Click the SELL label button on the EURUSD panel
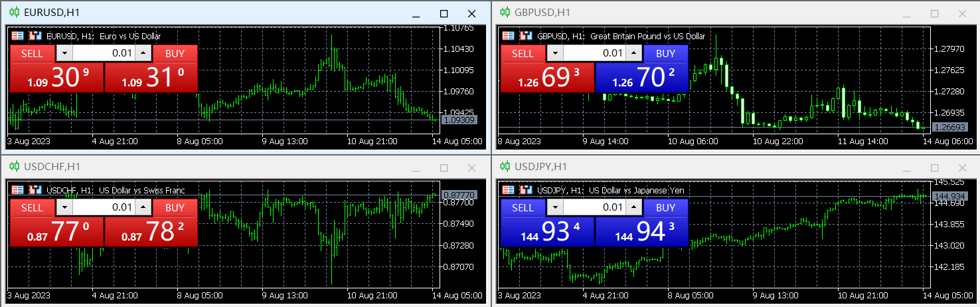The width and height of the screenshot is (980, 307). 32,54
